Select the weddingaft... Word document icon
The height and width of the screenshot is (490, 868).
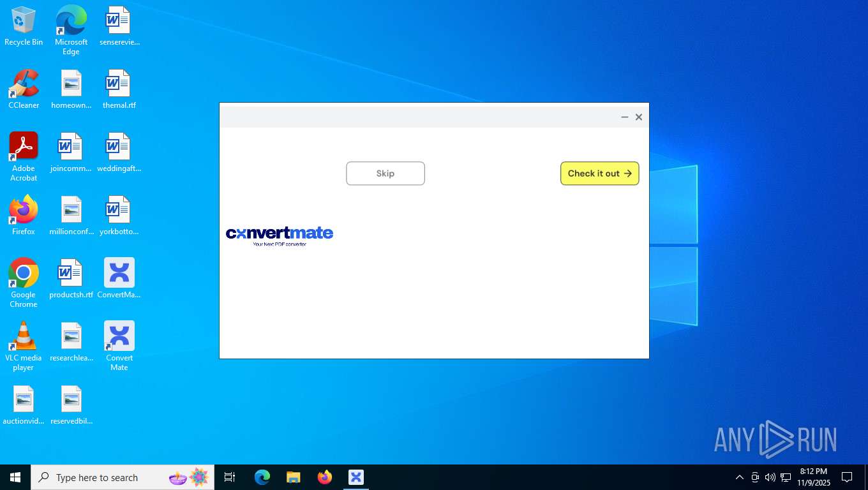pos(119,153)
